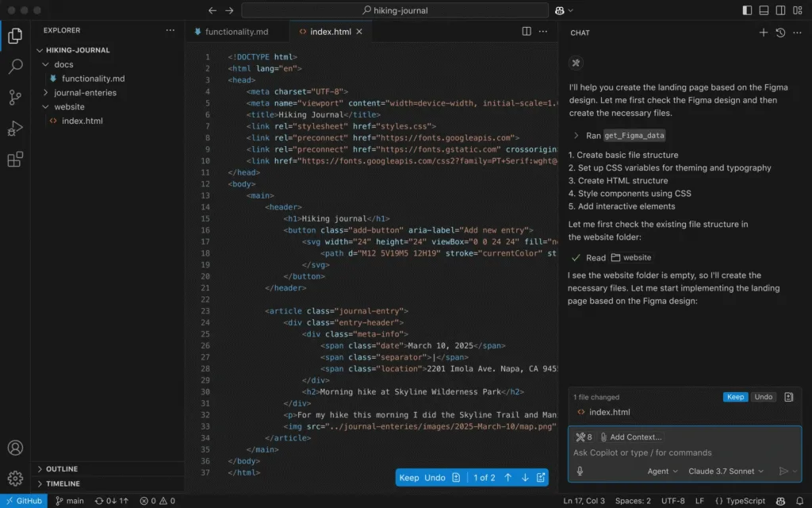The image size is (812, 508).
Task: Show errors and warnings count
Action: pos(158,501)
